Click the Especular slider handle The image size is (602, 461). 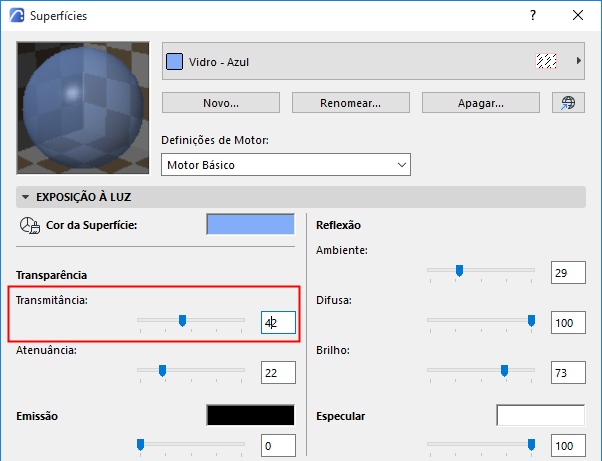531,444
